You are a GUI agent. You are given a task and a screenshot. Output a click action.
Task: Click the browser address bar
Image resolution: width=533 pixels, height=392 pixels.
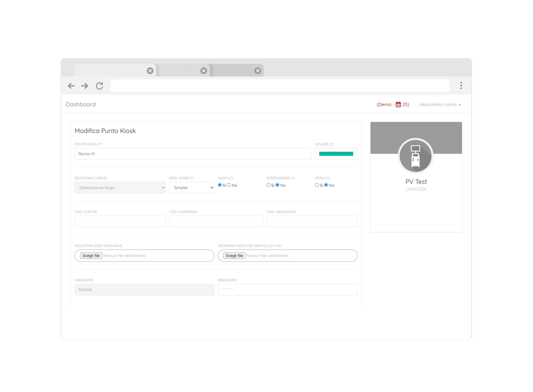[280, 85]
